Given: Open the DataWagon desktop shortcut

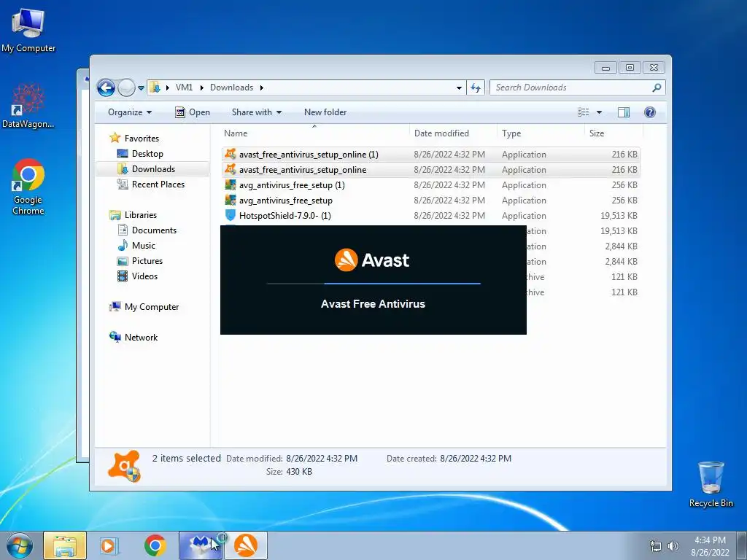Looking at the screenshot, I should [28, 106].
